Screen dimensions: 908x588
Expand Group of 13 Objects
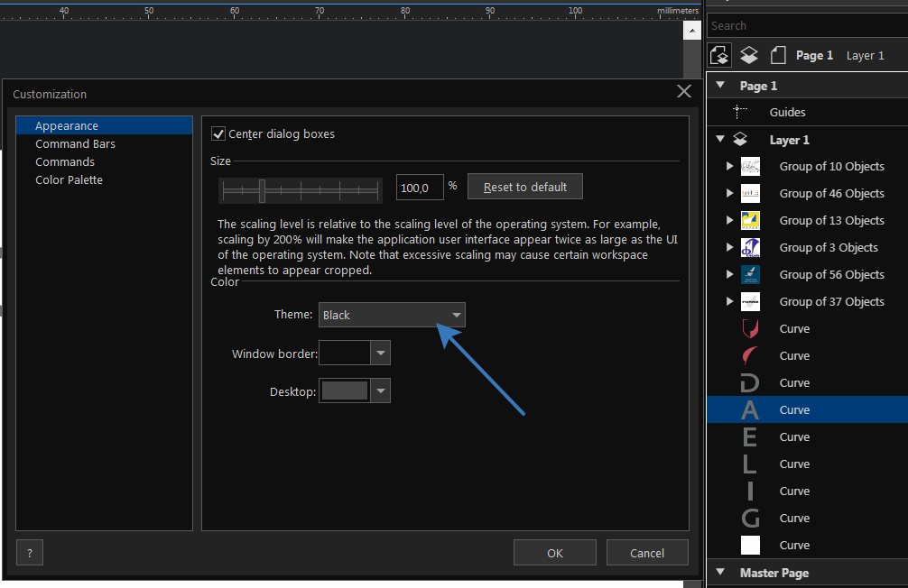(729, 220)
